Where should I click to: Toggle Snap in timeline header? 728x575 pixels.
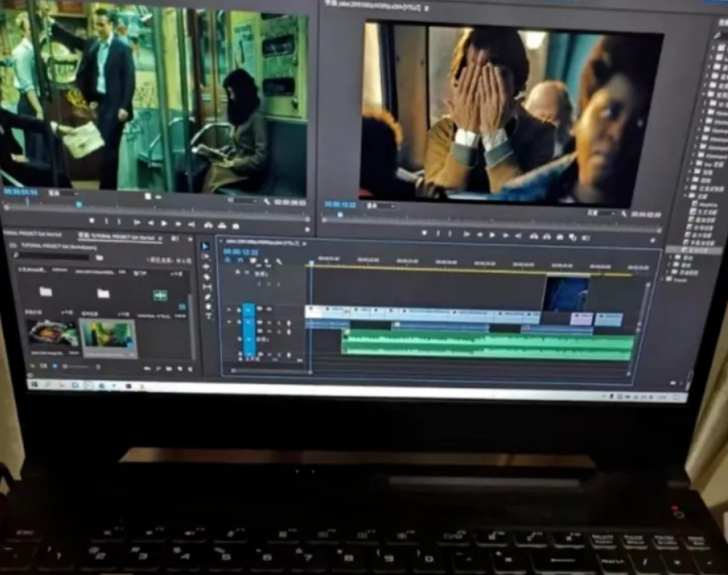coord(240,261)
